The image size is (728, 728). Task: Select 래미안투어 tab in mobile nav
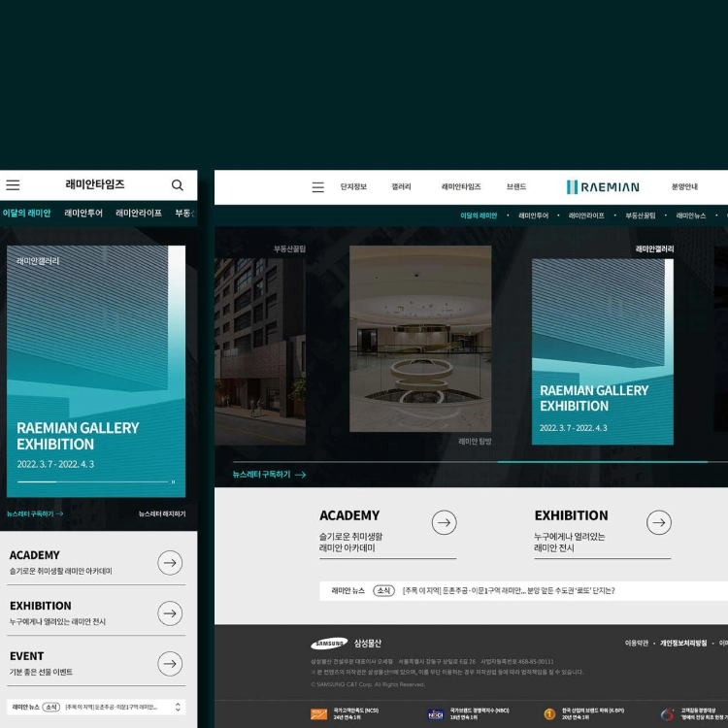(x=83, y=214)
